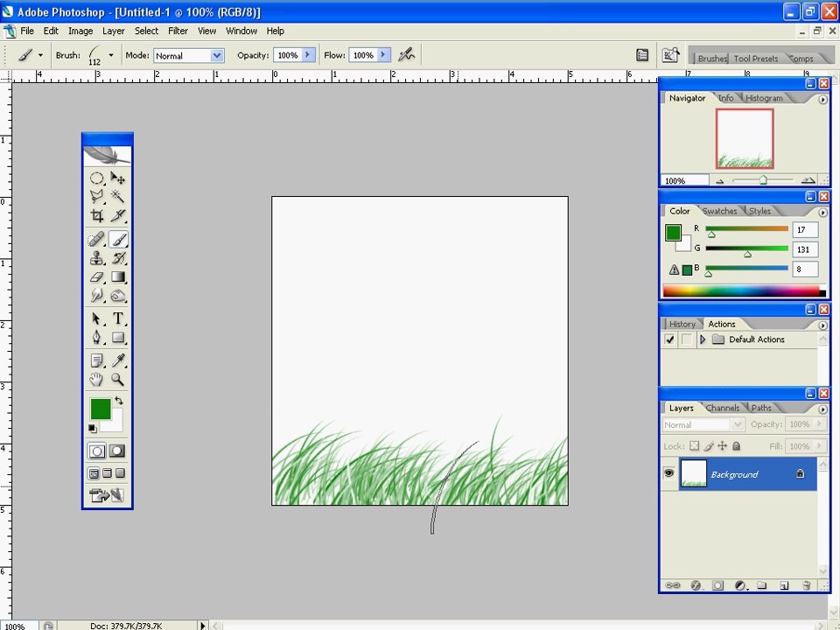Switch to the Channels tab
Viewport: 840px width, 630px height.
click(x=722, y=409)
